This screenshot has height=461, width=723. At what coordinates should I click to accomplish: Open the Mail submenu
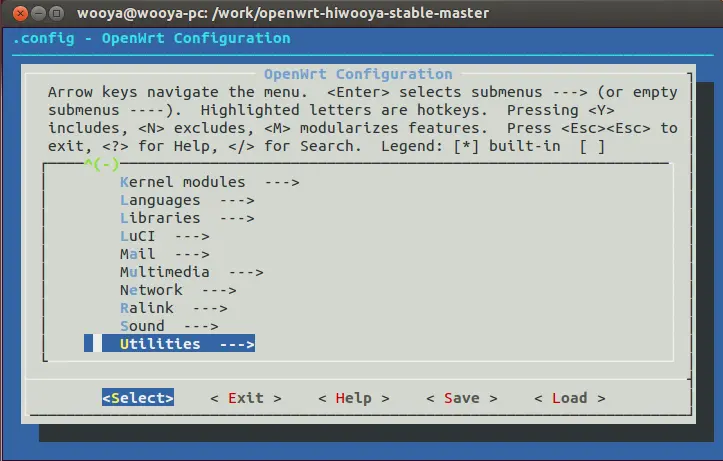tap(164, 254)
